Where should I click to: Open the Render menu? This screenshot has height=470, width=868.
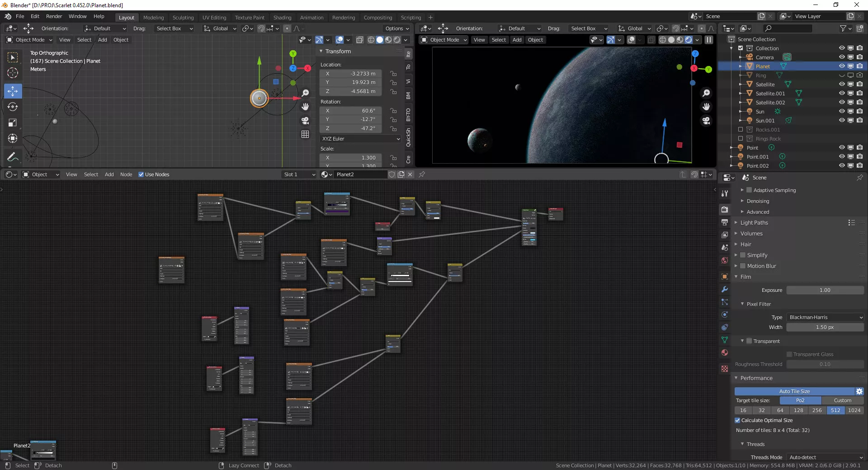(54, 16)
